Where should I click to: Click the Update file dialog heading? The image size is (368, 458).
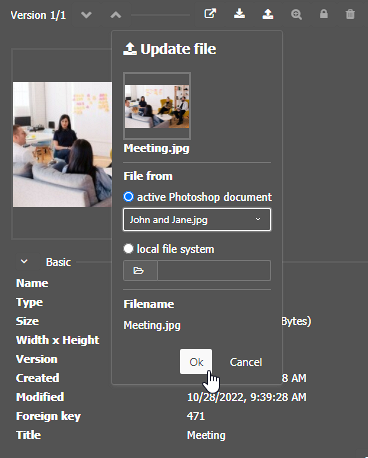(170, 49)
